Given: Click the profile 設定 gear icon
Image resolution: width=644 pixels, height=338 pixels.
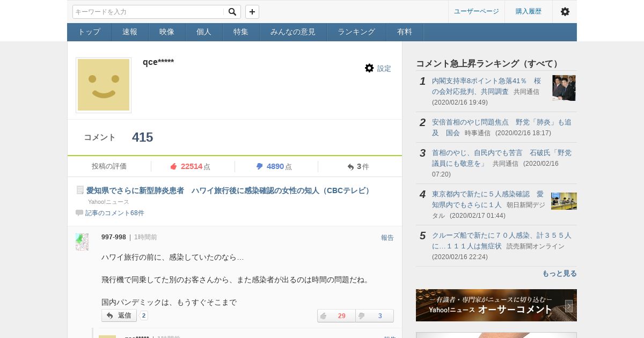Looking at the screenshot, I should click(369, 68).
